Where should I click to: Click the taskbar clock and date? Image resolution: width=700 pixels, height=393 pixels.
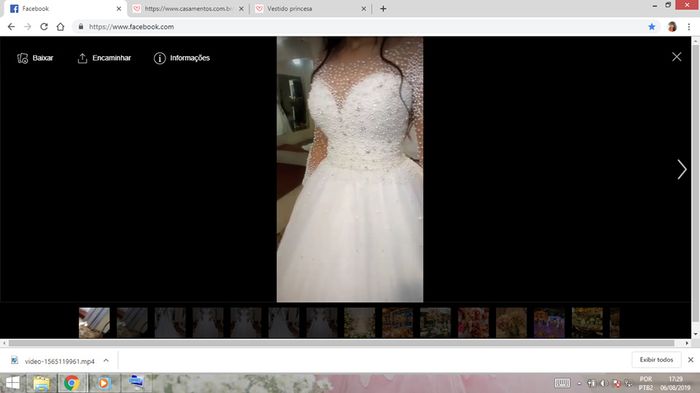coord(675,383)
